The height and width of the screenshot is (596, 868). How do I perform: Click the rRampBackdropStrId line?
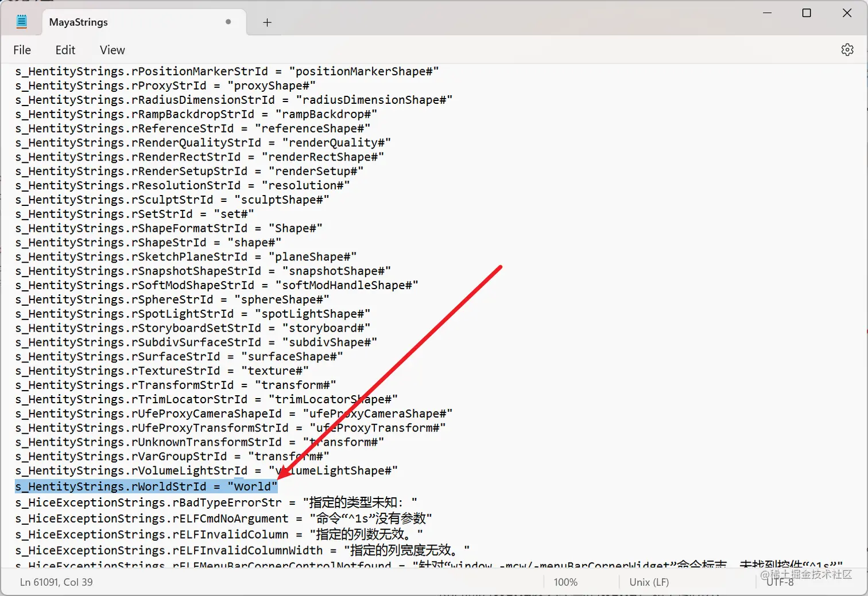click(196, 114)
